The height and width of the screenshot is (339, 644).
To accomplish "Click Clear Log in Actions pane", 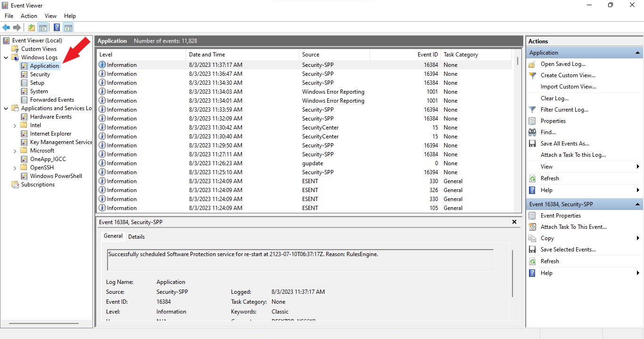I will [x=554, y=98].
